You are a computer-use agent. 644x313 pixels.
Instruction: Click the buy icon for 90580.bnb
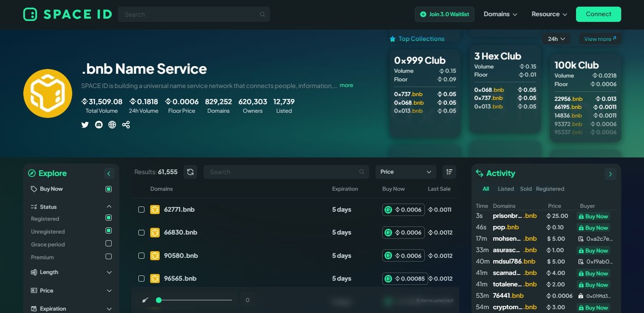(388, 256)
